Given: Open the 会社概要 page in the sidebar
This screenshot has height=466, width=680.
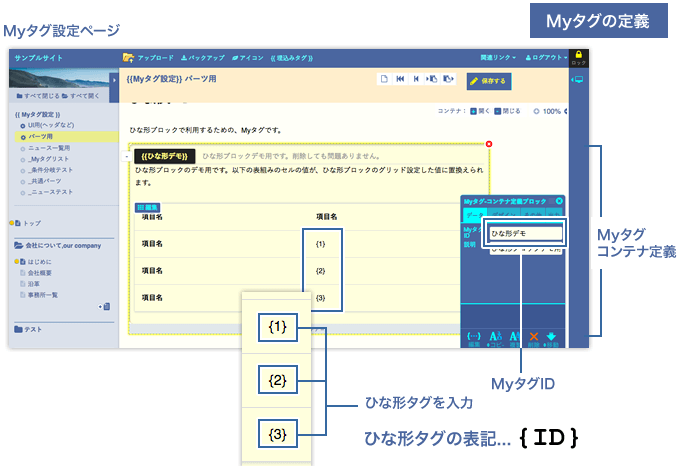Looking at the screenshot, I should point(41,272).
